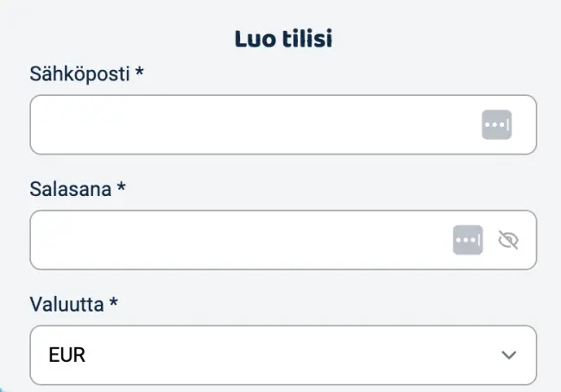The width and height of the screenshot is (561, 392).
Task: Click the Sähköposti label text
Action: click(x=79, y=74)
